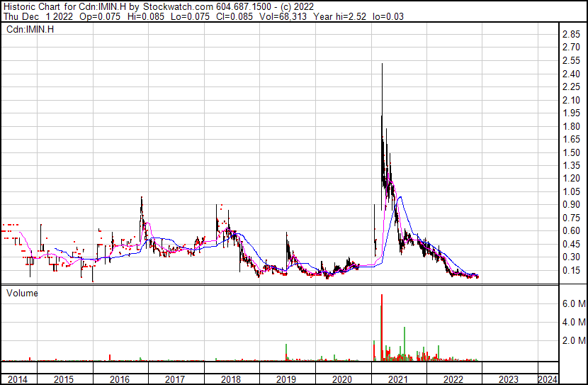588x385 pixels.
Task: Click the 2018 year marker
Action: click(230, 379)
